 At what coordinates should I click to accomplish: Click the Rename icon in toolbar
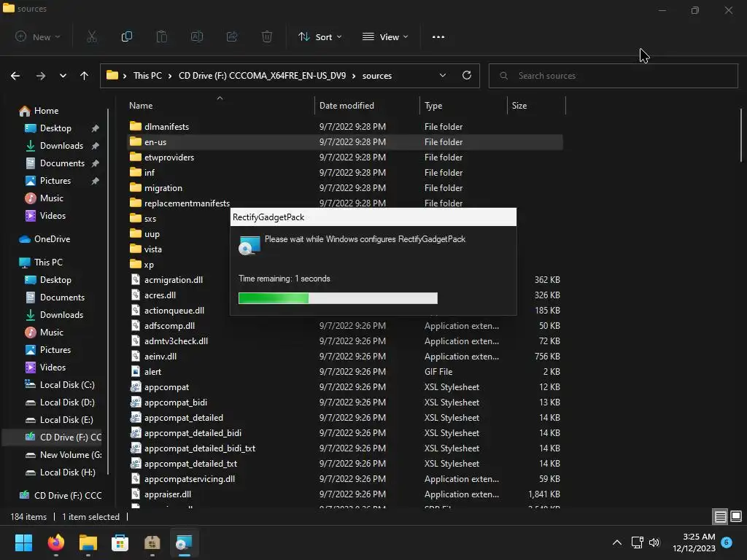tap(197, 36)
